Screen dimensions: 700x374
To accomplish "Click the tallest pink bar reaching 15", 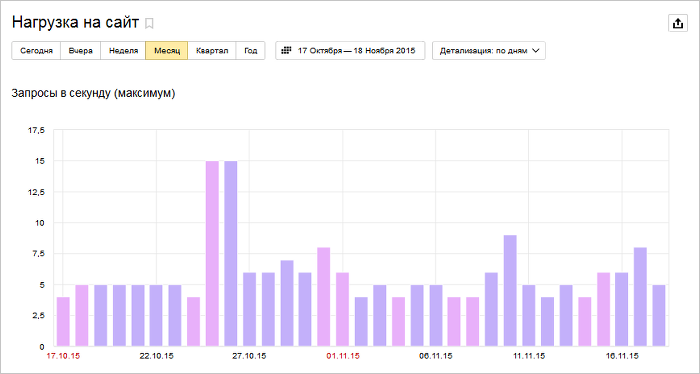I will [x=212, y=253].
